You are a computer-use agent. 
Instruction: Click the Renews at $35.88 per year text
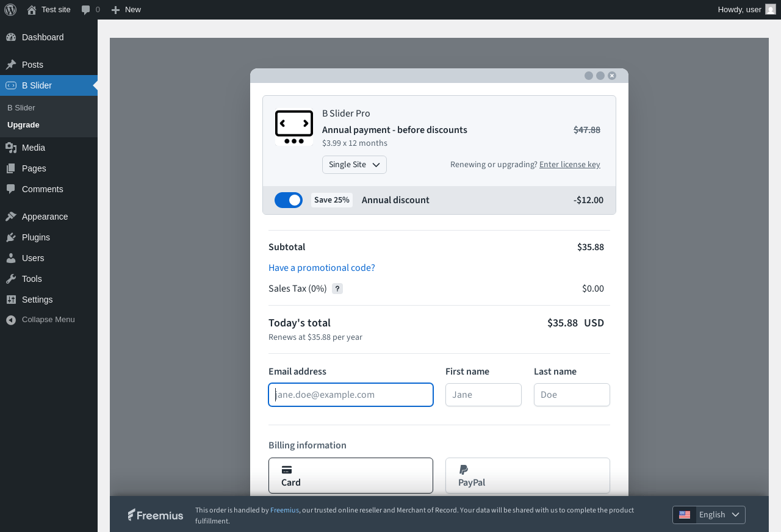pyautogui.click(x=315, y=337)
